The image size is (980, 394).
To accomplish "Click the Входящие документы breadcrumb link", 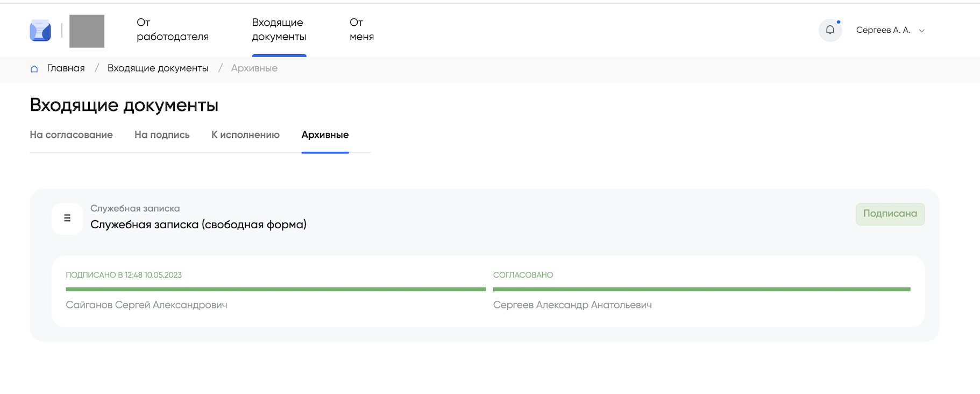I will click(x=158, y=68).
